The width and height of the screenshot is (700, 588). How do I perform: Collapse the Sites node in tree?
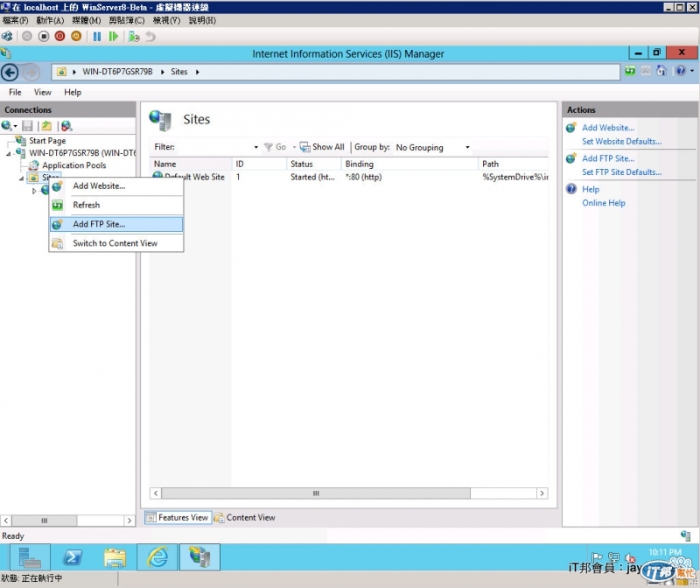click(21, 178)
